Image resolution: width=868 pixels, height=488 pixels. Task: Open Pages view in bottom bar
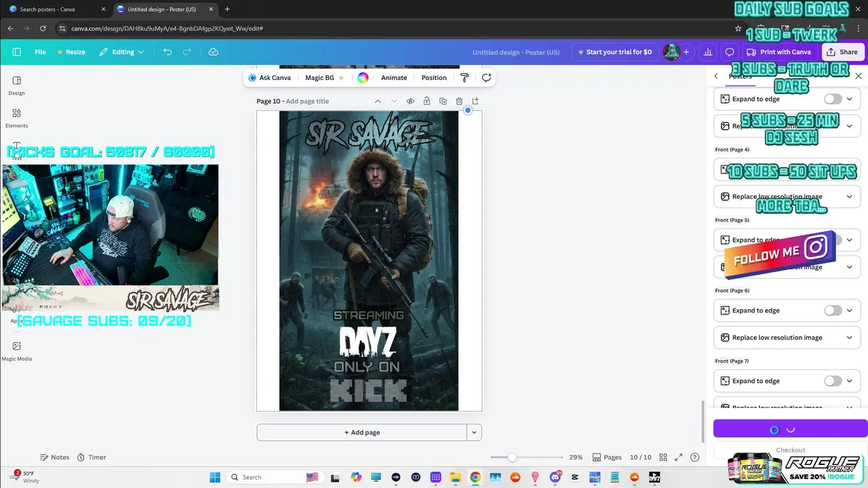point(607,457)
